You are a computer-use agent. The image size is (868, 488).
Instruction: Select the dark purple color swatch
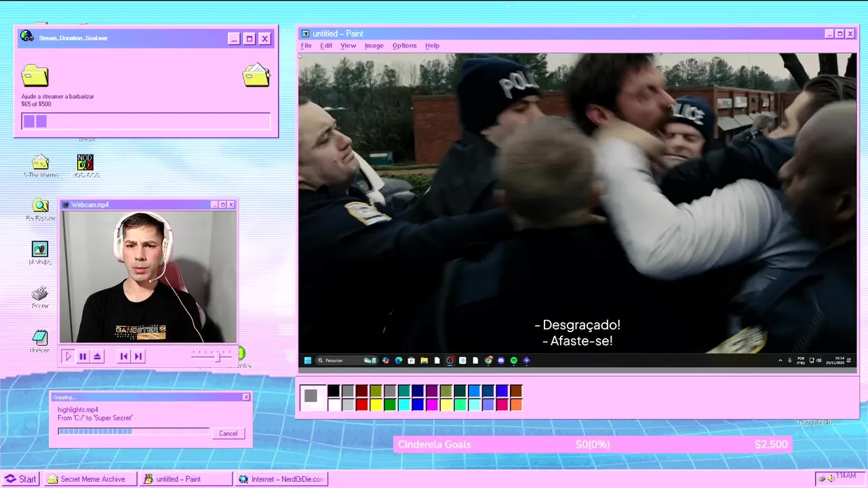point(432,391)
